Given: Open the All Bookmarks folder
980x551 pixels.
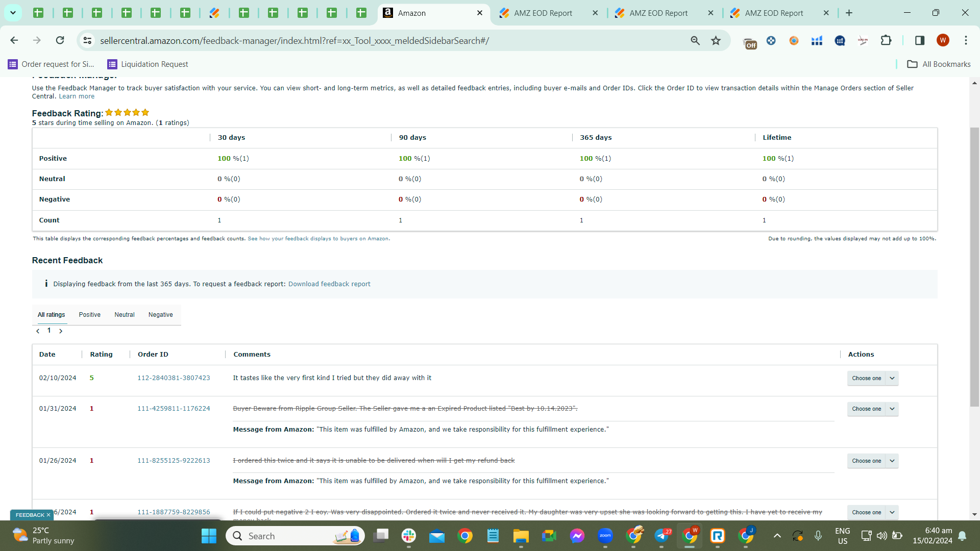Looking at the screenshot, I should [x=939, y=64].
